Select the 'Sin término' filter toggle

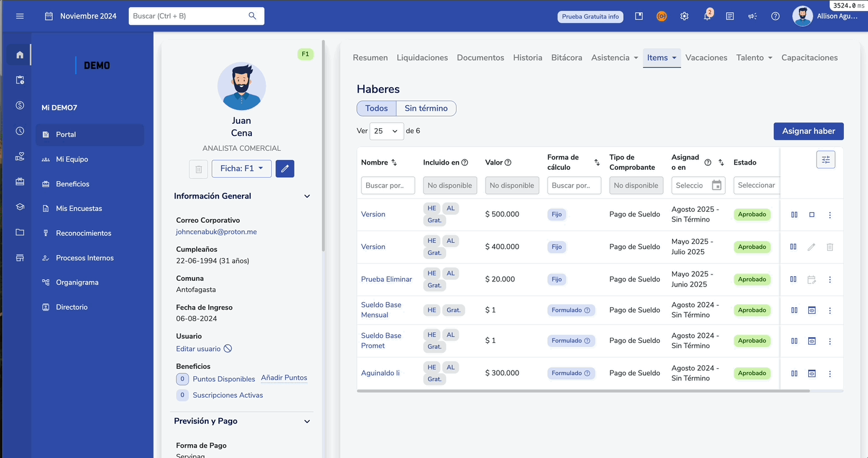[426, 108]
